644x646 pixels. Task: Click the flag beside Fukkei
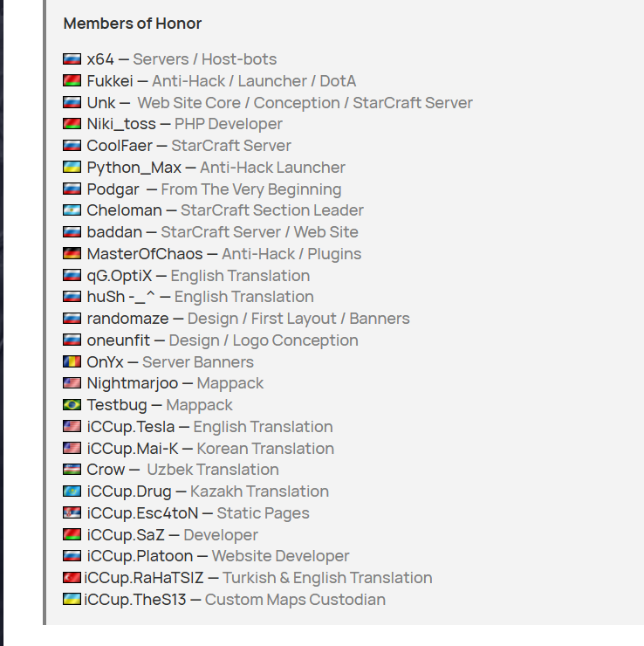(x=72, y=81)
